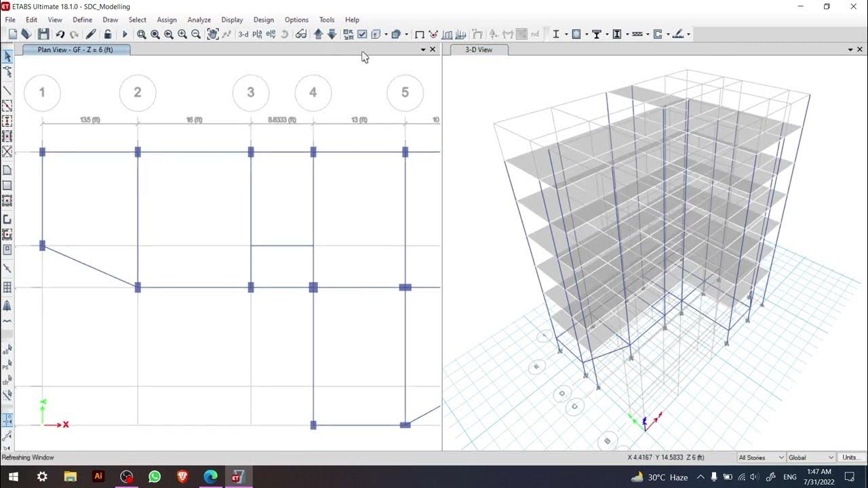
Task: Click the Redo arrow icon
Action: pos(74,34)
